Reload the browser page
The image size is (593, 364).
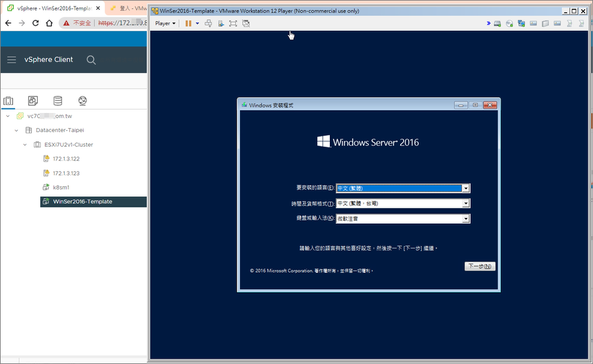36,23
